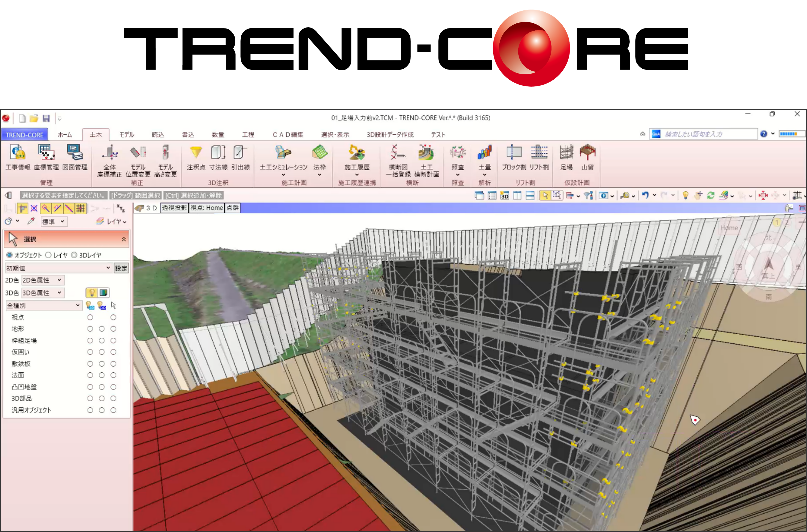Select the オブジェクト radio button

click(9, 255)
